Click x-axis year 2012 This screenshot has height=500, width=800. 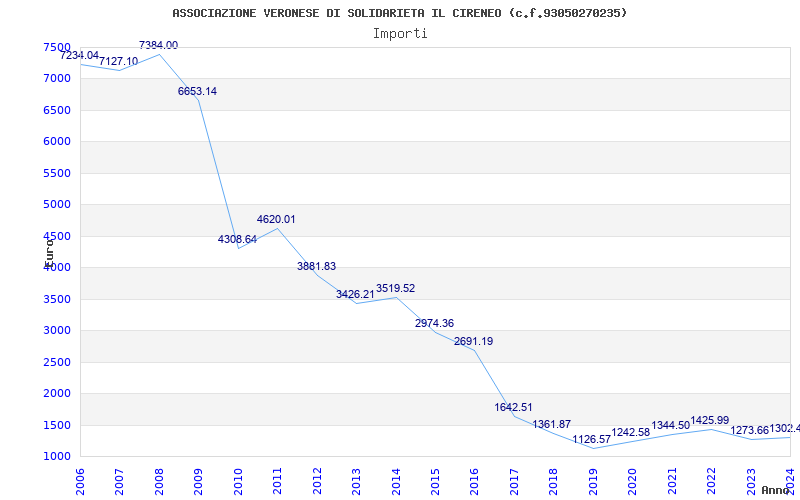[317, 481]
